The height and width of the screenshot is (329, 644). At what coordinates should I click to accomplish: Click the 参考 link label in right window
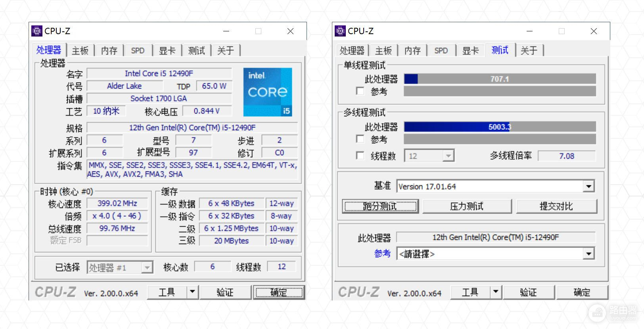pyautogui.click(x=382, y=253)
